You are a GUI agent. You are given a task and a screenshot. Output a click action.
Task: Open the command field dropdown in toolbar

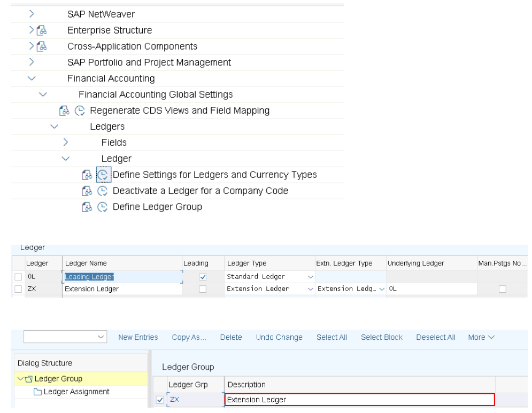(x=101, y=337)
